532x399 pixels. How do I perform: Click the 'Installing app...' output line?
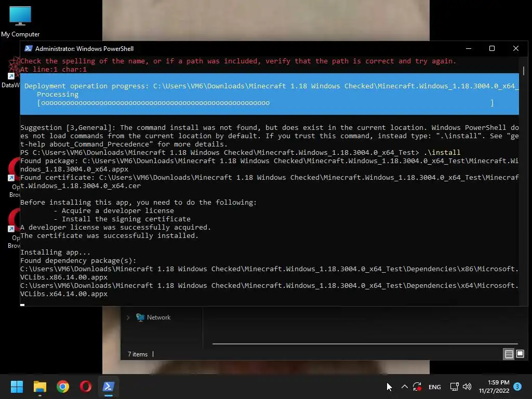tap(55, 252)
